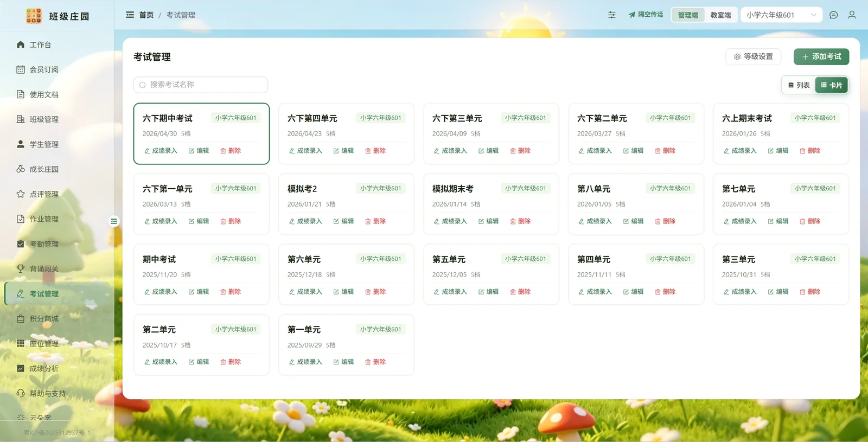
Task: Switch to 教室端 mode
Action: pos(720,15)
